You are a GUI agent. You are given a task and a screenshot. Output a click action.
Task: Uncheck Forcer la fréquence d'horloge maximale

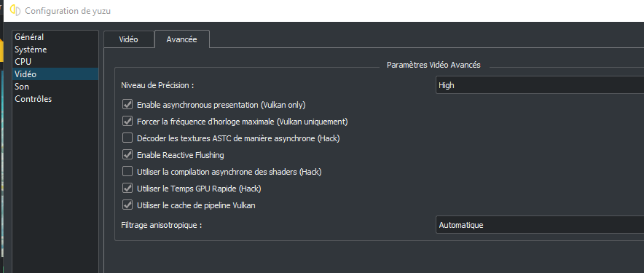point(127,122)
